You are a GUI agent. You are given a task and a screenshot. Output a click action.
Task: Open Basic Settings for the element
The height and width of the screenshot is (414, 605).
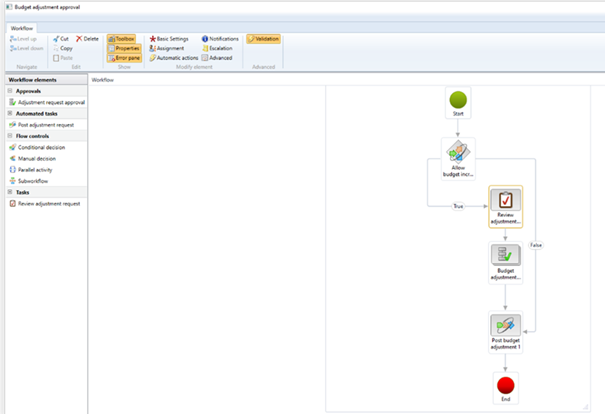(x=170, y=38)
